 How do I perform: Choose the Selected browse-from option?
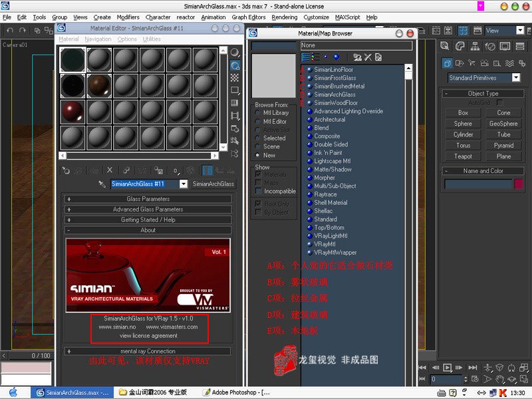pyautogui.click(x=257, y=138)
